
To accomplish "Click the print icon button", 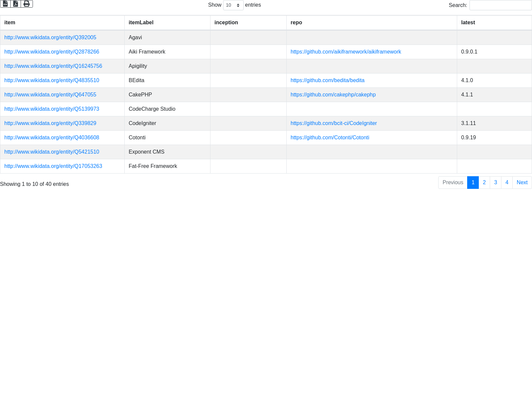I will pyautogui.click(x=27, y=4).
